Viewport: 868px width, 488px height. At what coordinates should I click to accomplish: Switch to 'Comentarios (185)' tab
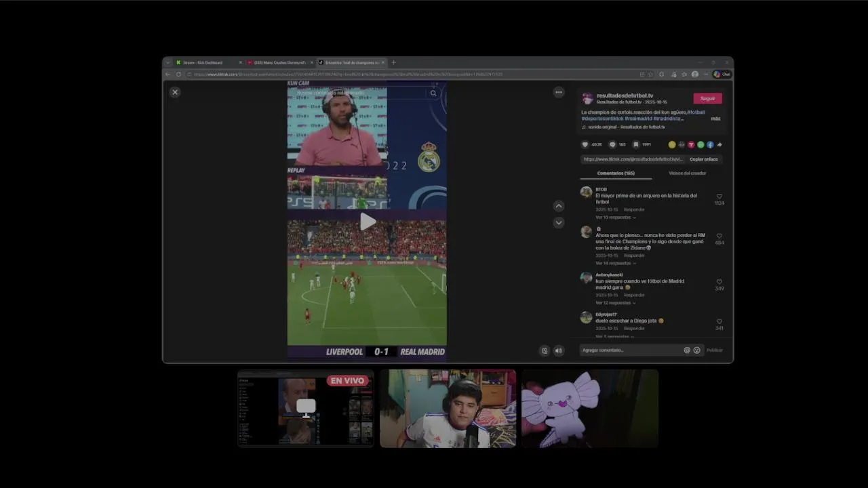click(616, 174)
